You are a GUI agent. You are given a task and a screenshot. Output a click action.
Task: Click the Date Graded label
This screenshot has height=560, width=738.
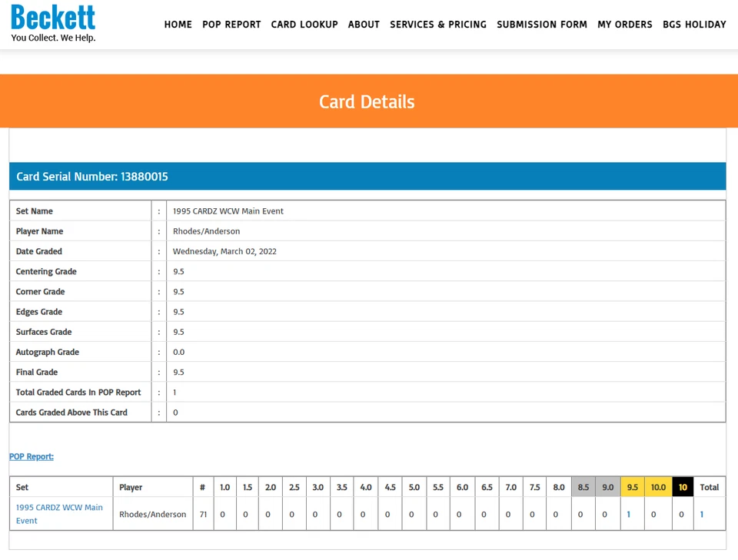39,251
